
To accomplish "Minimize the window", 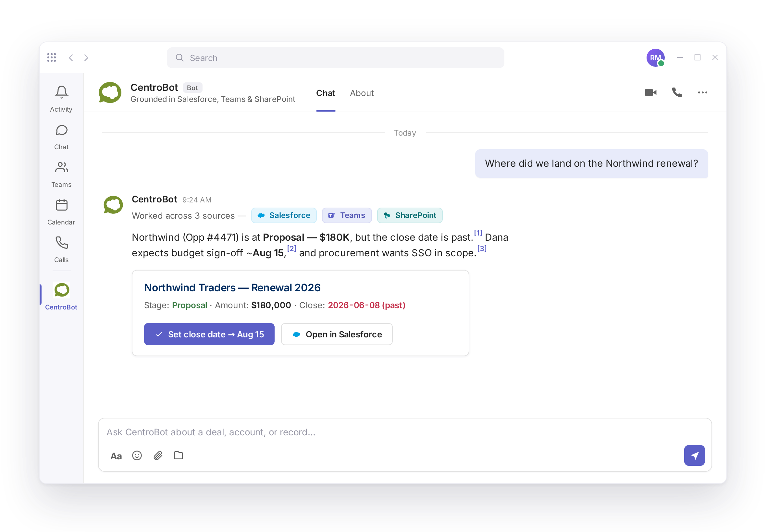I will point(679,58).
